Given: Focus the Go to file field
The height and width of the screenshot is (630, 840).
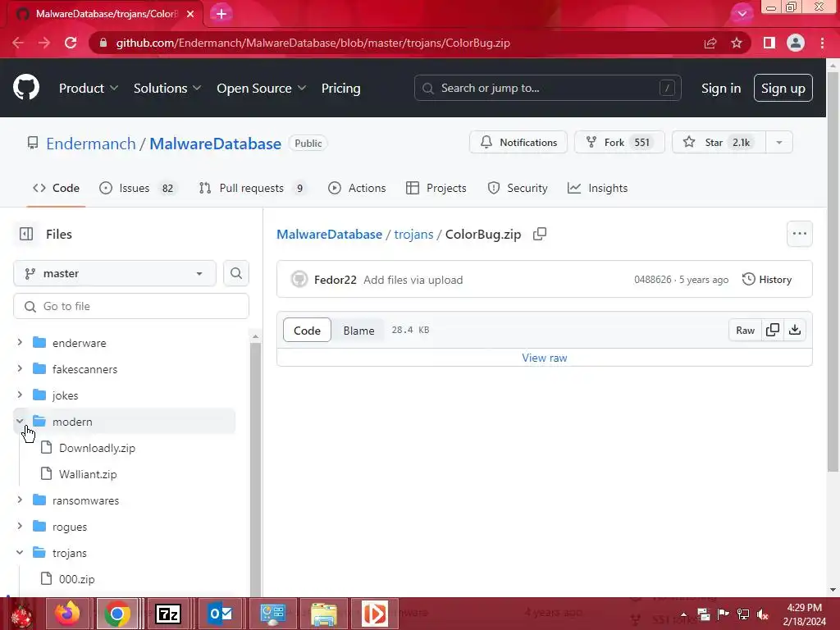Looking at the screenshot, I should pyautogui.click(x=131, y=306).
